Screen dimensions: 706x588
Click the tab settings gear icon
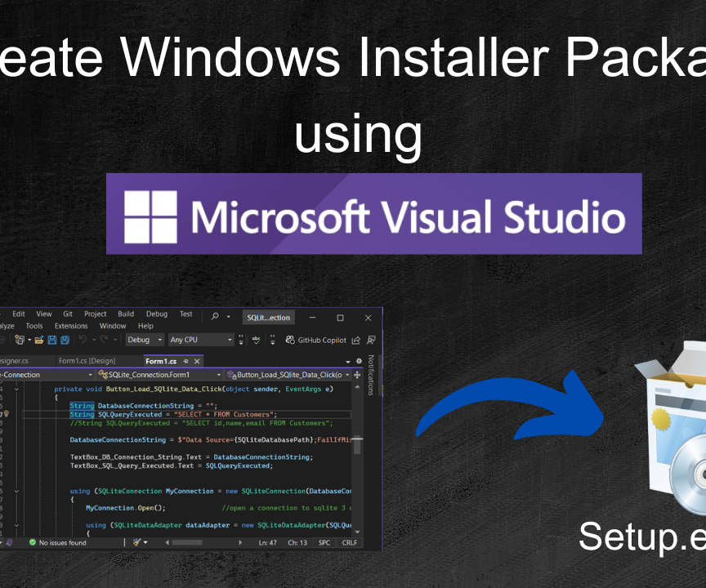[x=359, y=361]
